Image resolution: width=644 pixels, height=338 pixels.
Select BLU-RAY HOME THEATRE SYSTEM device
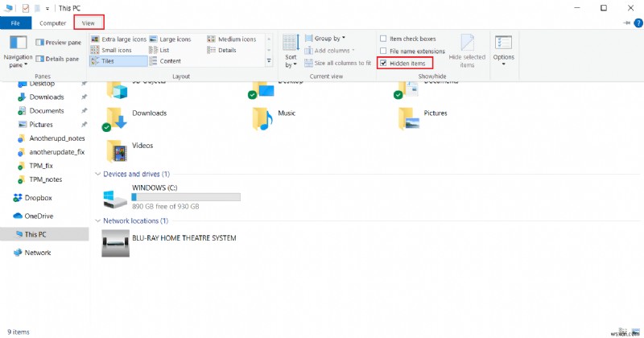169,243
